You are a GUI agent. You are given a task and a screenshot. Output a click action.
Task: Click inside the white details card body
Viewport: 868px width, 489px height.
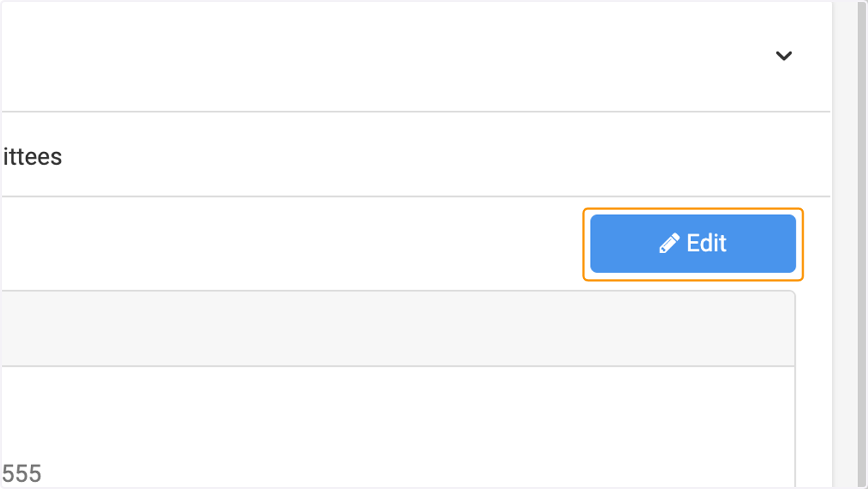397,427
